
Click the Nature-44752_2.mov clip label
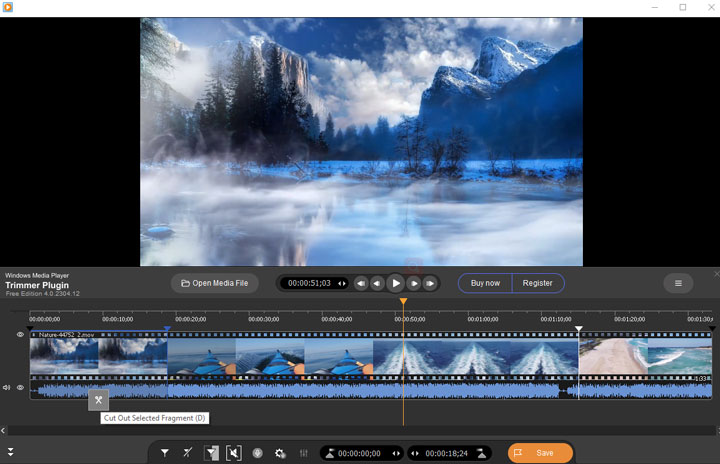click(67, 335)
